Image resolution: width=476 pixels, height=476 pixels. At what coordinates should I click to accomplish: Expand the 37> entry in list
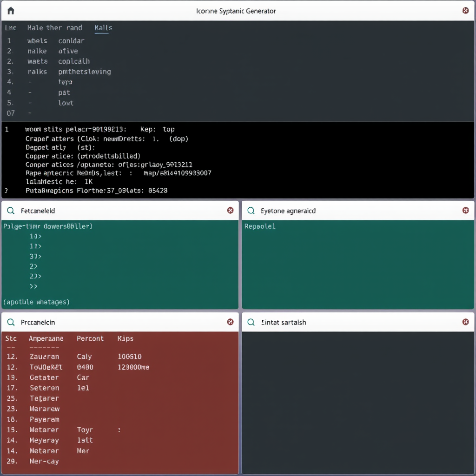[x=36, y=256]
